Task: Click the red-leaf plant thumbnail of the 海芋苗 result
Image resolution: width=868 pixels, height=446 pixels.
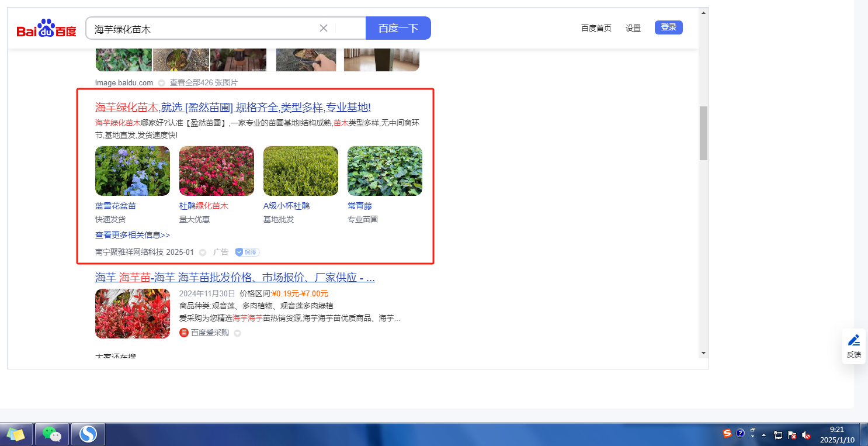Action: [133, 314]
